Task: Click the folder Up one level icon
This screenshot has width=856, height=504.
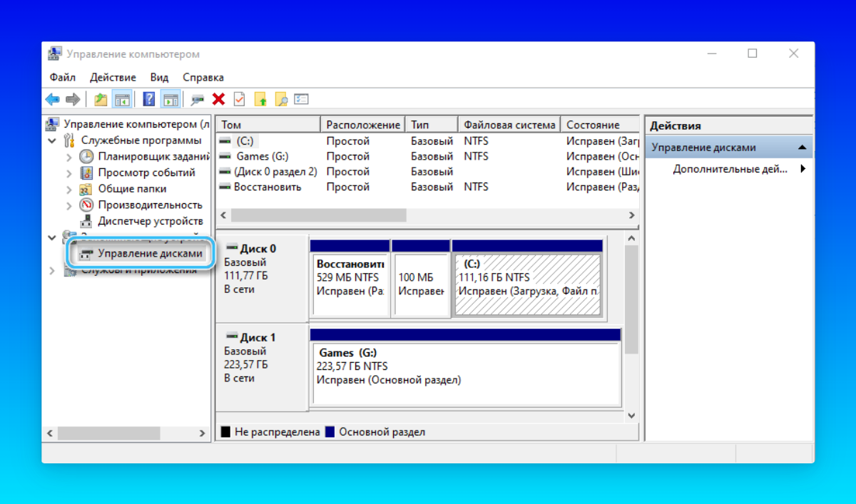Action: tap(101, 99)
